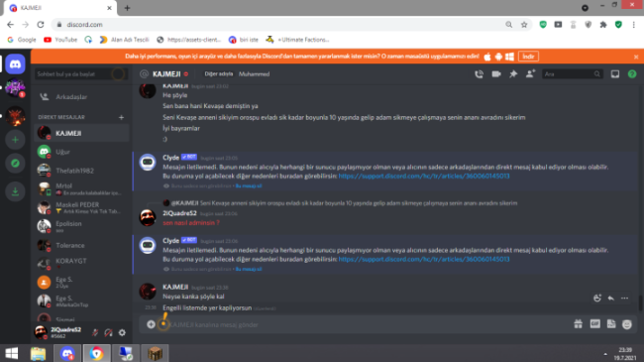Open the red fiery server icon
This screenshot has width=644, height=362.
(x=15, y=116)
